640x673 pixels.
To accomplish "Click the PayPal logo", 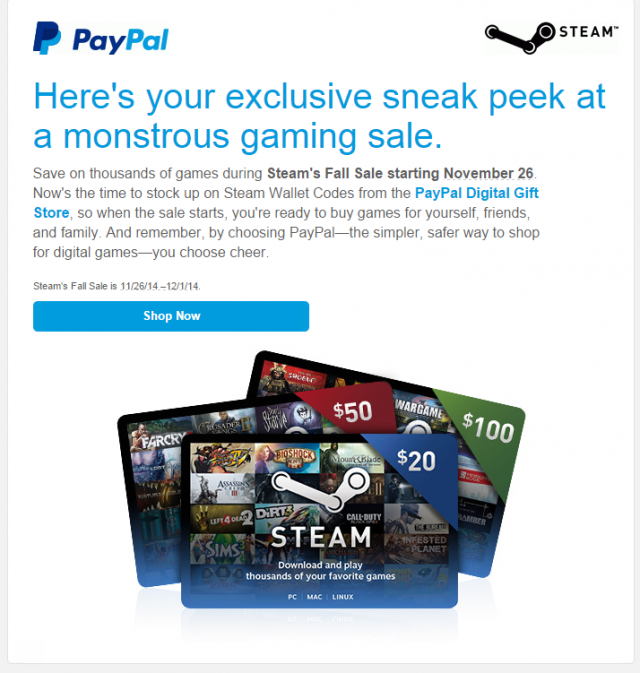I will pyautogui.click(x=101, y=38).
